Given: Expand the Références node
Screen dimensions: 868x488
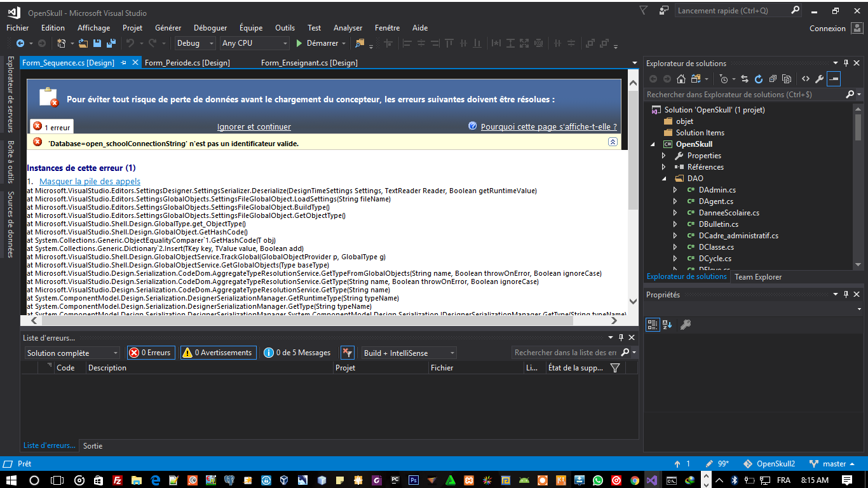Looking at the screenshot, I should 664,167.
